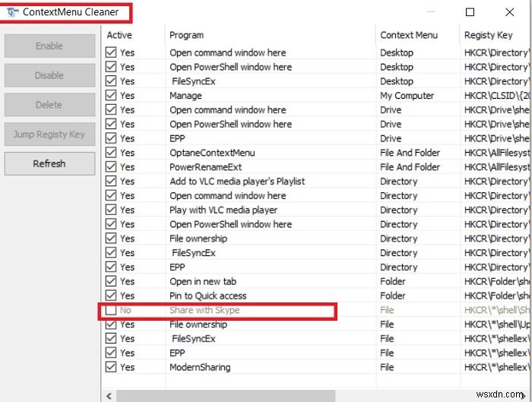Select the 'Pin to Quick access' entry
The height and width of the screenshot is (402, 532).
(208, 296)
